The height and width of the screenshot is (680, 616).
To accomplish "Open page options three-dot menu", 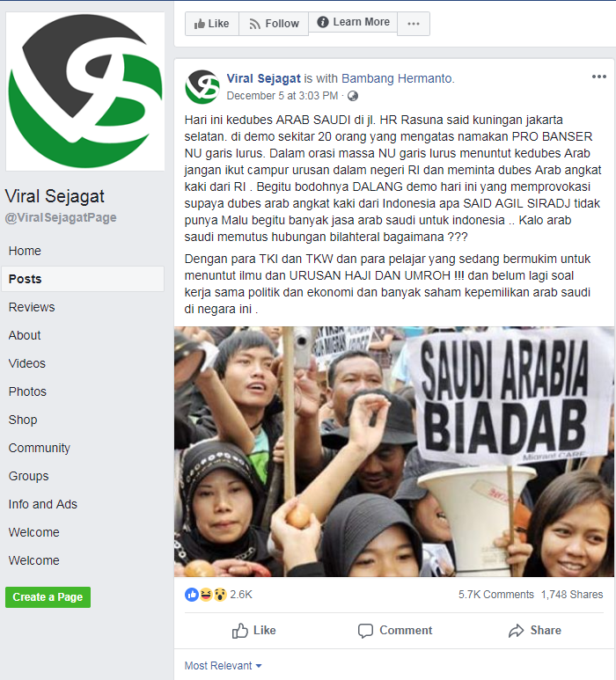I will 414,24.
